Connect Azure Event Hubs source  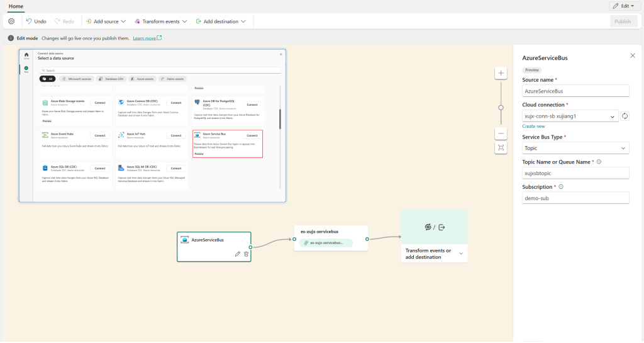100,135
